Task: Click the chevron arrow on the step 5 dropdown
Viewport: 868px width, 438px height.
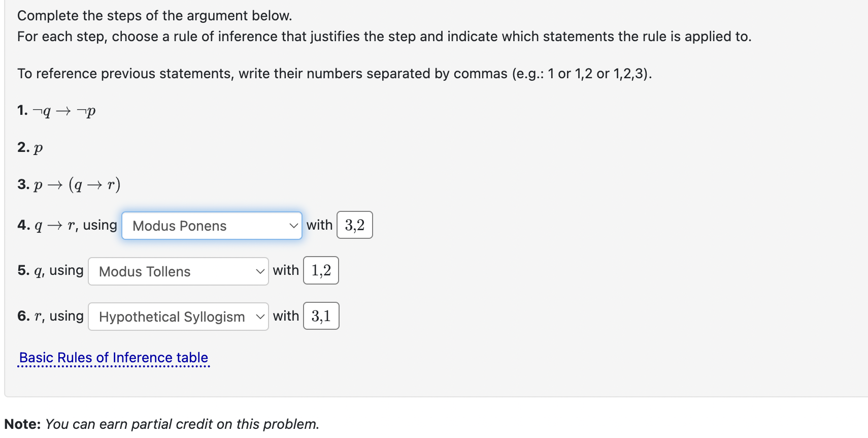Action: [x=259, y=271]
